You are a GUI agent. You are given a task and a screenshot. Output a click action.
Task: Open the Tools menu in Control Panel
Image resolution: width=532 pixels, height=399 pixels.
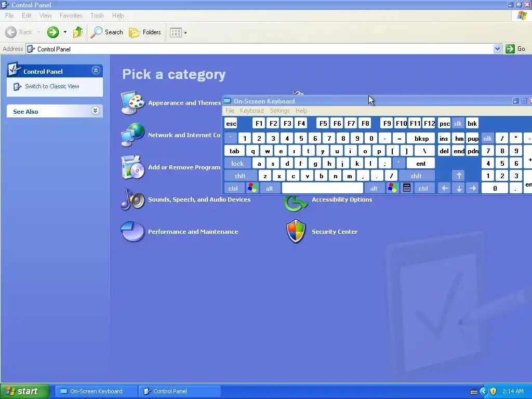pyautogui.click(x=97, y=16)
